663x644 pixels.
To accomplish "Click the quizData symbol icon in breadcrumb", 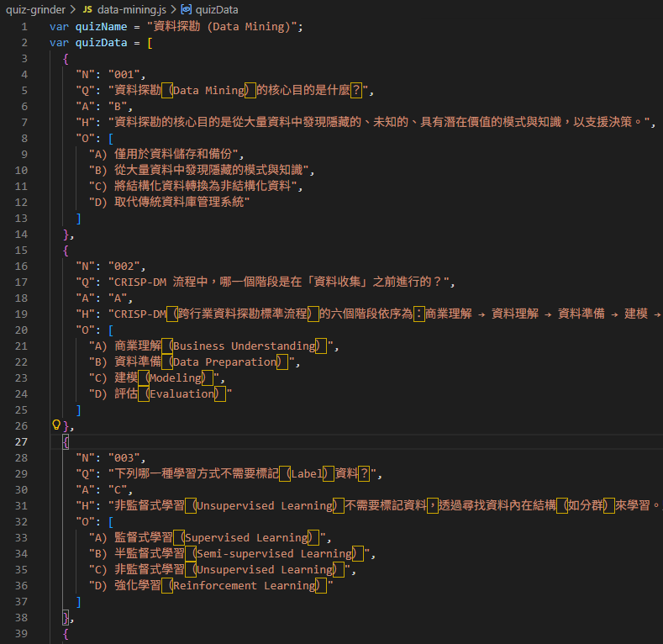I will point(186,10).
